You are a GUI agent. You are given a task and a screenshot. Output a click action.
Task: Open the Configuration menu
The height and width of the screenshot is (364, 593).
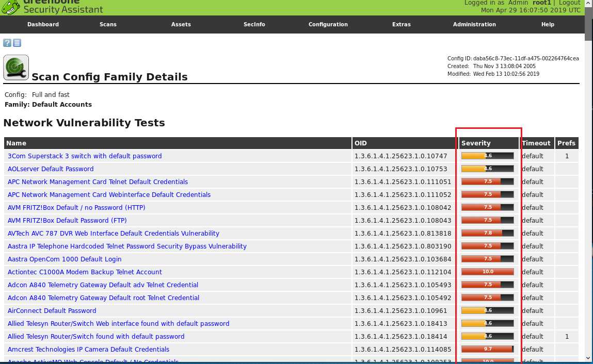(328, 24)
